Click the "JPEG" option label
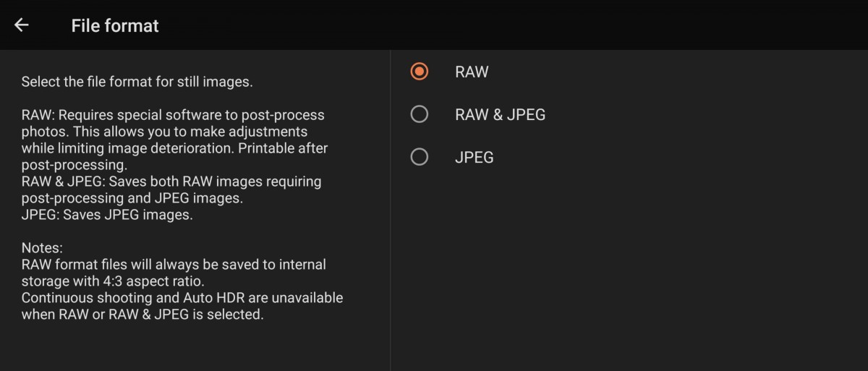This screenshot has height=371, width=868. (474, 157)
